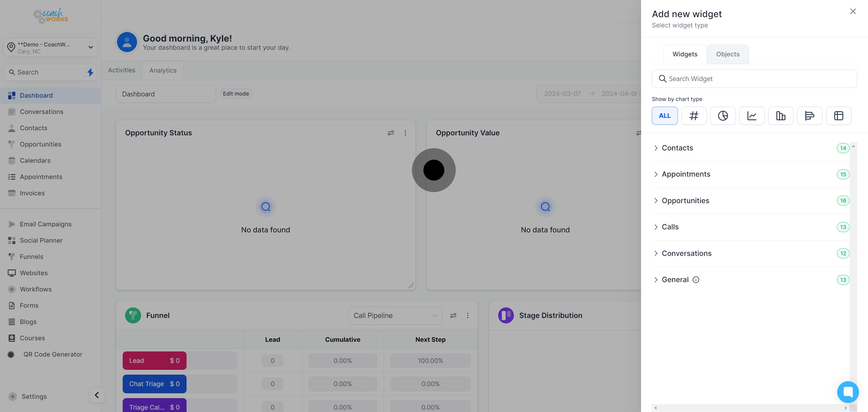Viewport: 868px width, 412px height.
Task: Filter widgets by pie chart type
Action: (x=722, y=115)
